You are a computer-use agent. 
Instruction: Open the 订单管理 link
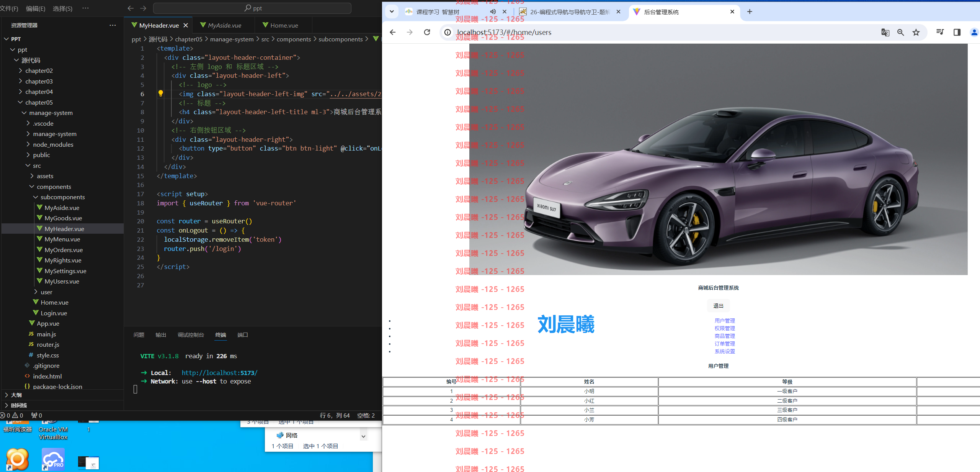click(x=725, y=344)
